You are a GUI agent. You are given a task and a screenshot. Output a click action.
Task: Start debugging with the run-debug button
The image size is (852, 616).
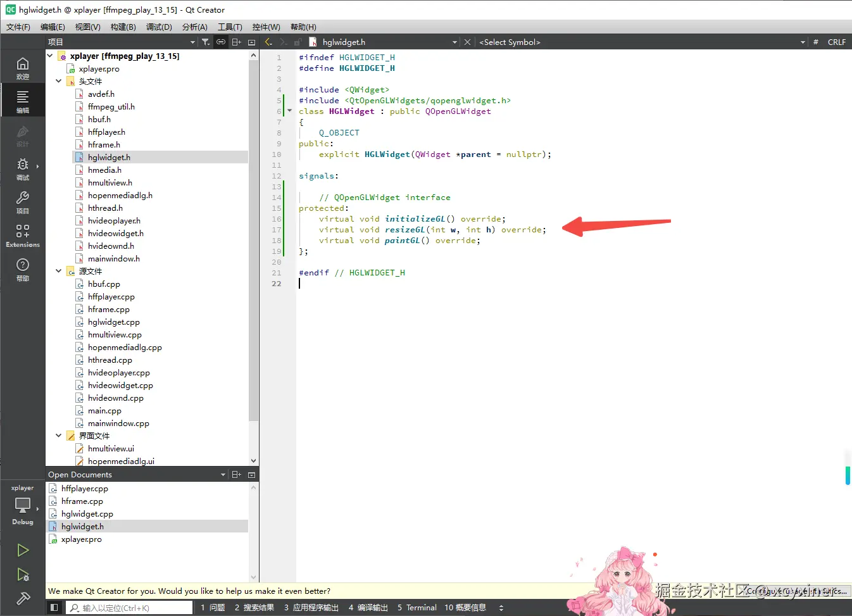click(23, 574)
